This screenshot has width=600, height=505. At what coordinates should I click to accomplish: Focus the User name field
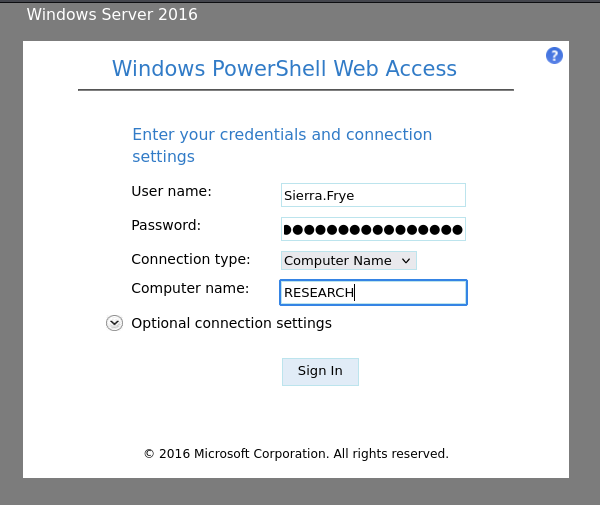coord(373,195)
